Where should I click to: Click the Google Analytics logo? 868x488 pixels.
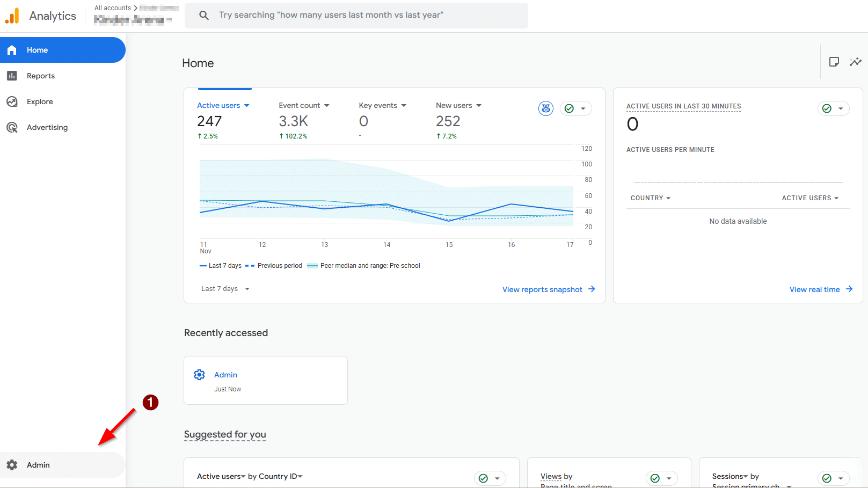pyautogui.click(x=12, y=16)
